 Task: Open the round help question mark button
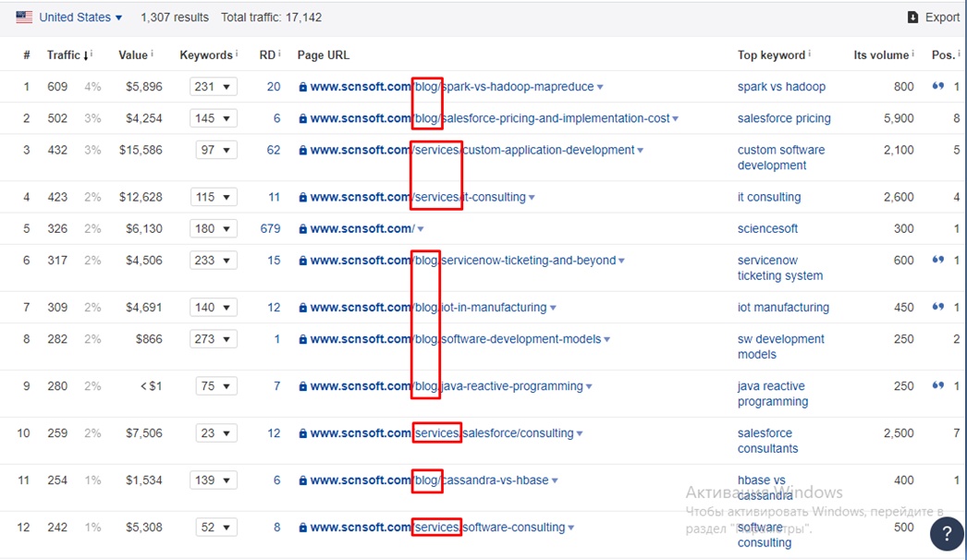947,534
